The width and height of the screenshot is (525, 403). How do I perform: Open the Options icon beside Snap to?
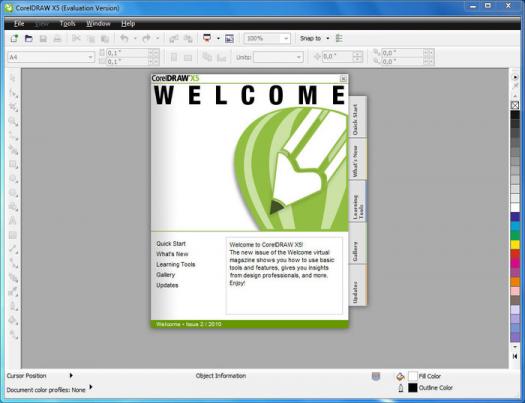tap(339, 38)
